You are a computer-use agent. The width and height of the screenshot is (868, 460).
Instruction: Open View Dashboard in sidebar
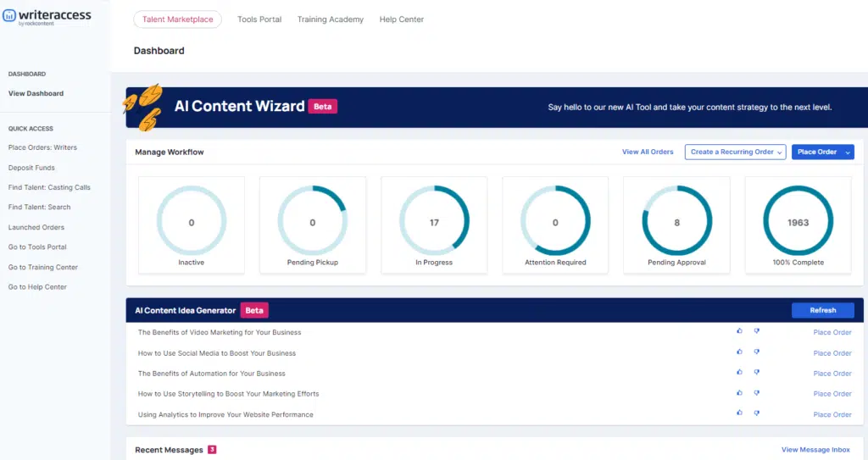click(36, 93)
